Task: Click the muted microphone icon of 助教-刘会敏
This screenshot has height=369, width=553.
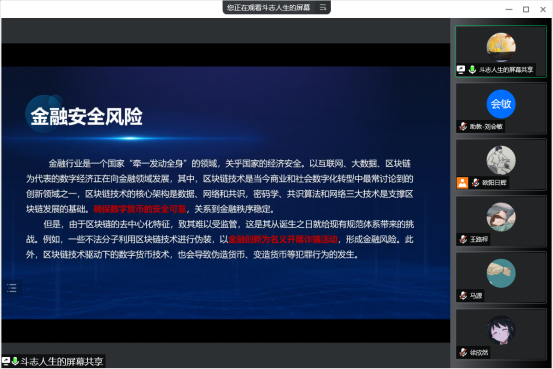Action: (463, 126)
